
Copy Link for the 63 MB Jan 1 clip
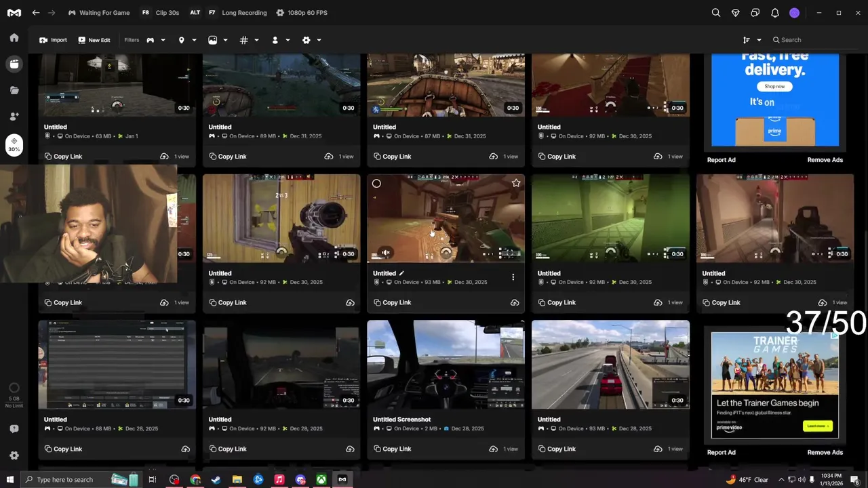63,157
